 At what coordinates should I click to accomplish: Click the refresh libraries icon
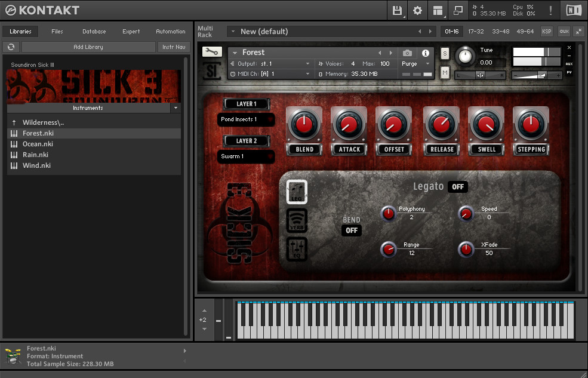tap(11, 47)
